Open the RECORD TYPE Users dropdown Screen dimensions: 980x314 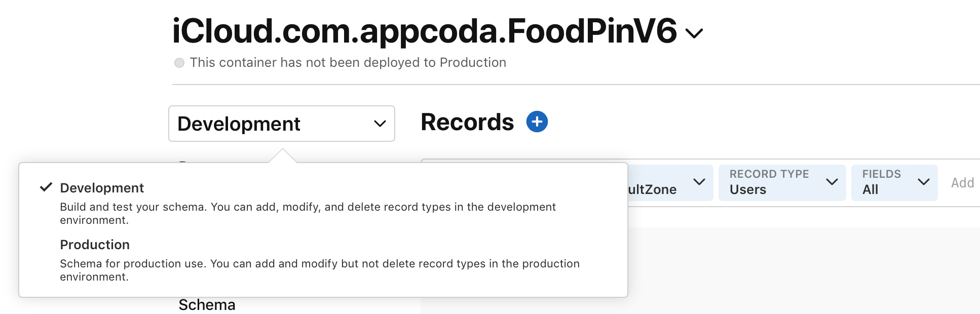[770, 182]
